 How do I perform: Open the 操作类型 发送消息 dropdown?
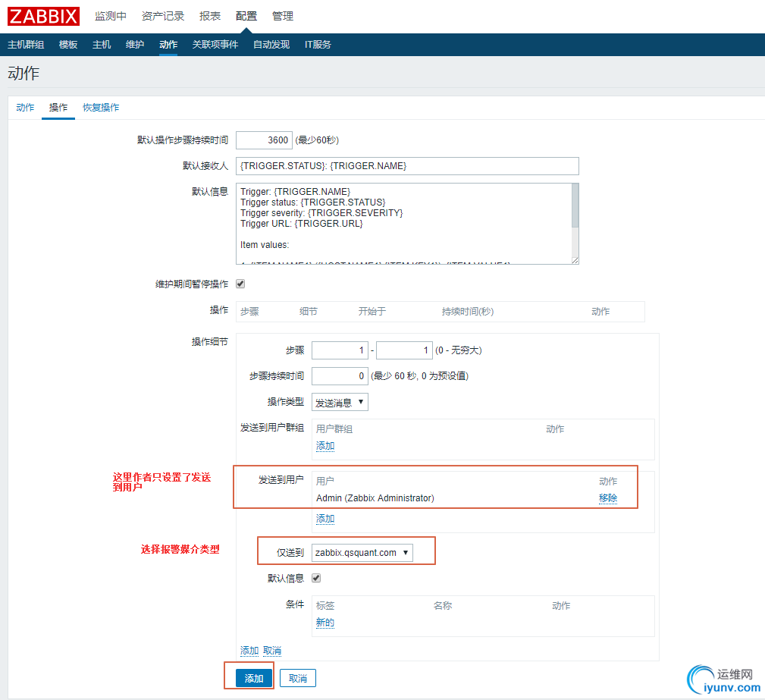point(340,402)
